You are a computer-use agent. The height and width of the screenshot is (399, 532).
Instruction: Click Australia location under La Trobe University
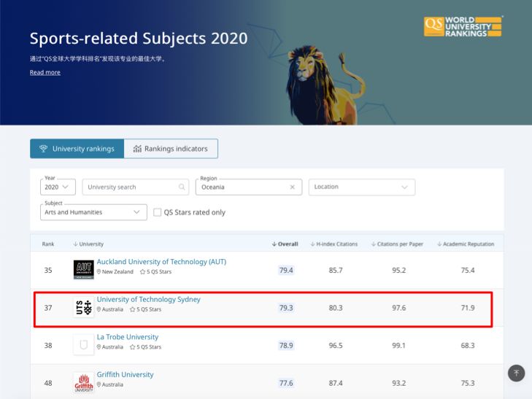click(110, 347)
